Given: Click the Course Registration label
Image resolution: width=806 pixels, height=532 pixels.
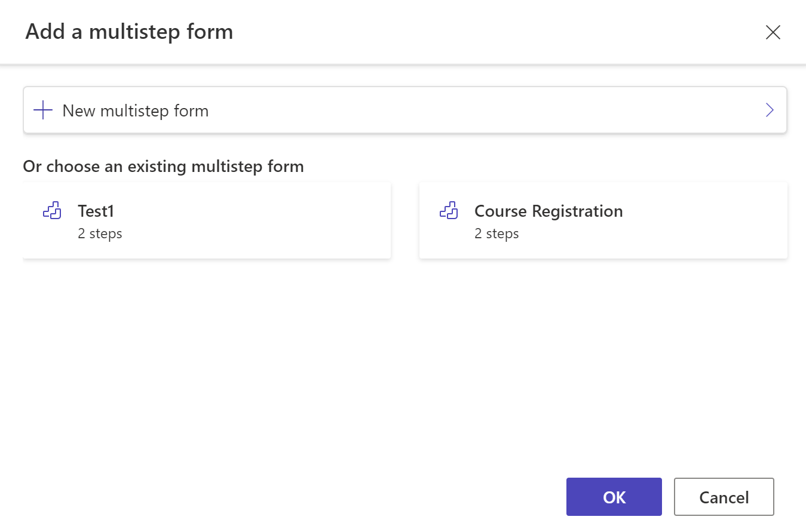Looking at the screenshot, I should [548, 210].
